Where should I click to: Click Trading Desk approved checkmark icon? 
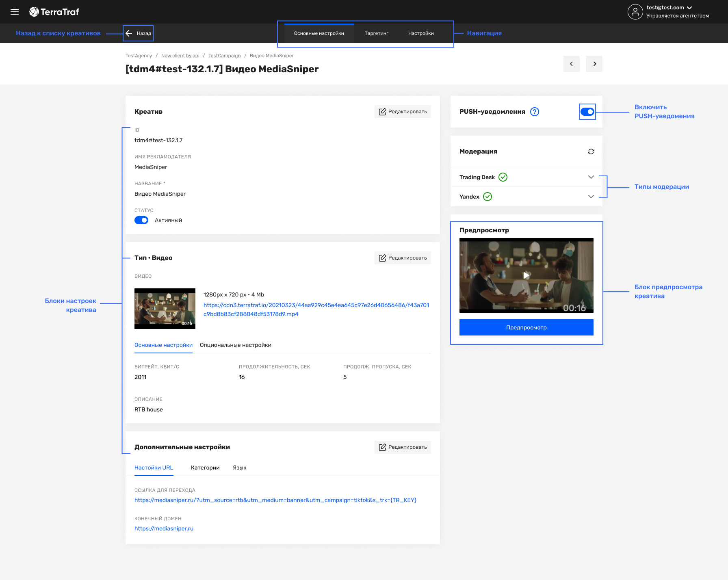click(503, 177)
